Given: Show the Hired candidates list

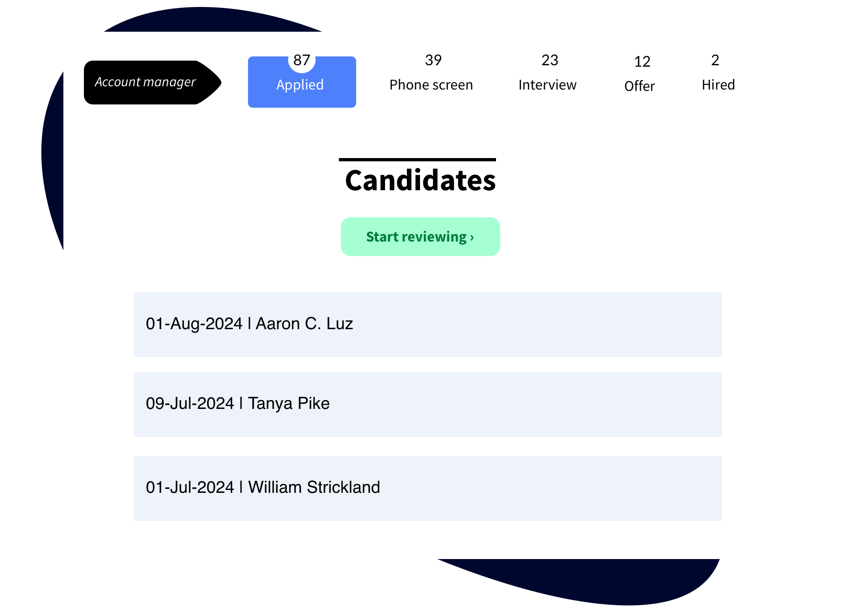Looking at the screenshot, I should click(717, 84).
